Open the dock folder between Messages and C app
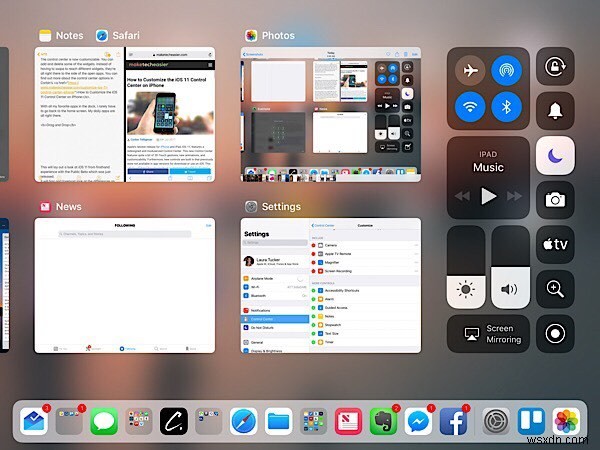Image resolution: width=600 pixels, height=450 pixels. 139,421
